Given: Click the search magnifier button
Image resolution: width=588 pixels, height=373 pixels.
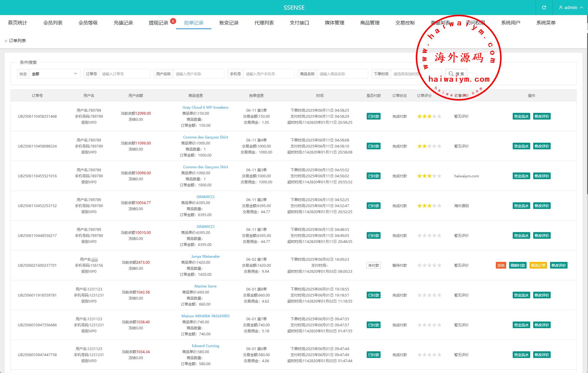Looking at the screenshot, I should (x=456, y=74).
